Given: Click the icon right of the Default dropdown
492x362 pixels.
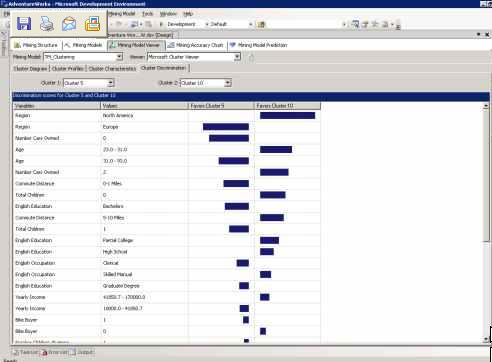Looking at the screenshot, I should (x=262, y=24).
